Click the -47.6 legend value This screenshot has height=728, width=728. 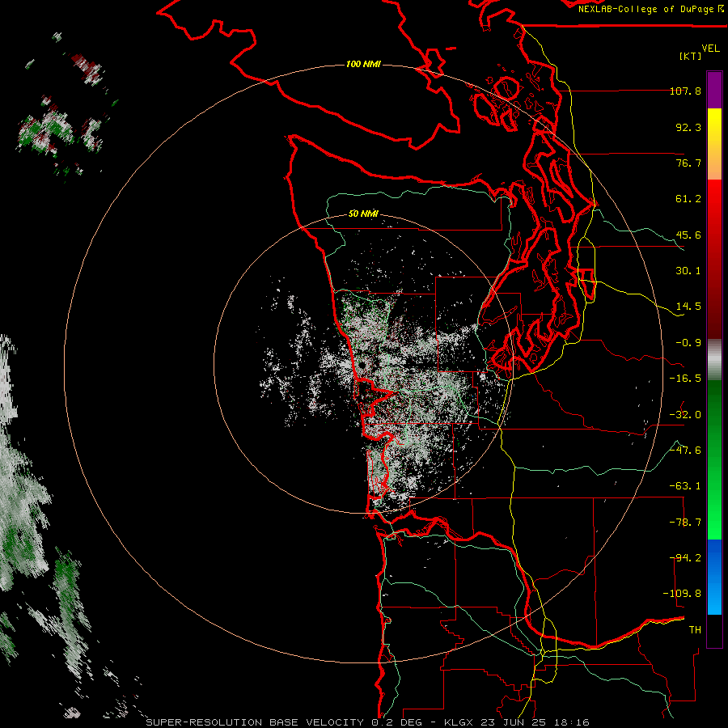tap(685, 451)
